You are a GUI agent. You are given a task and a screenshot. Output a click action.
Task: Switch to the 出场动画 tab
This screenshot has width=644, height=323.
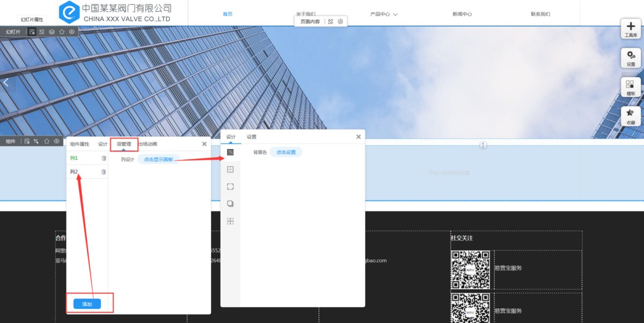[x=148, y=144]
